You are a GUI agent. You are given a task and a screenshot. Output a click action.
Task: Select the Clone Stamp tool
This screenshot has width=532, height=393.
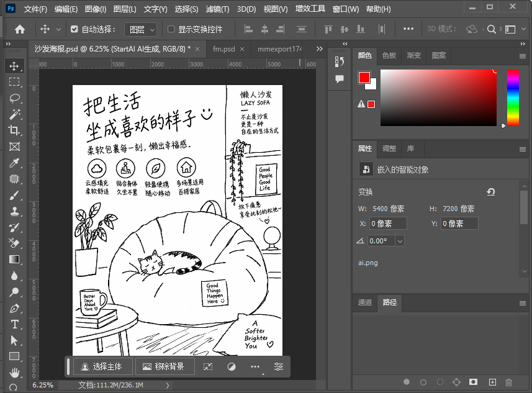(14, 211)
